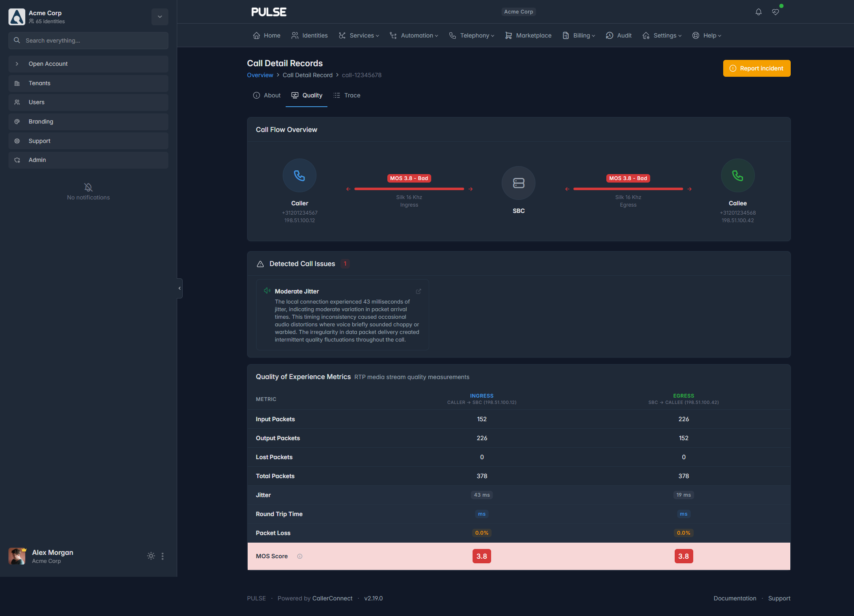Click the Report incident button
Screen dimensions: 854x616
757,68
